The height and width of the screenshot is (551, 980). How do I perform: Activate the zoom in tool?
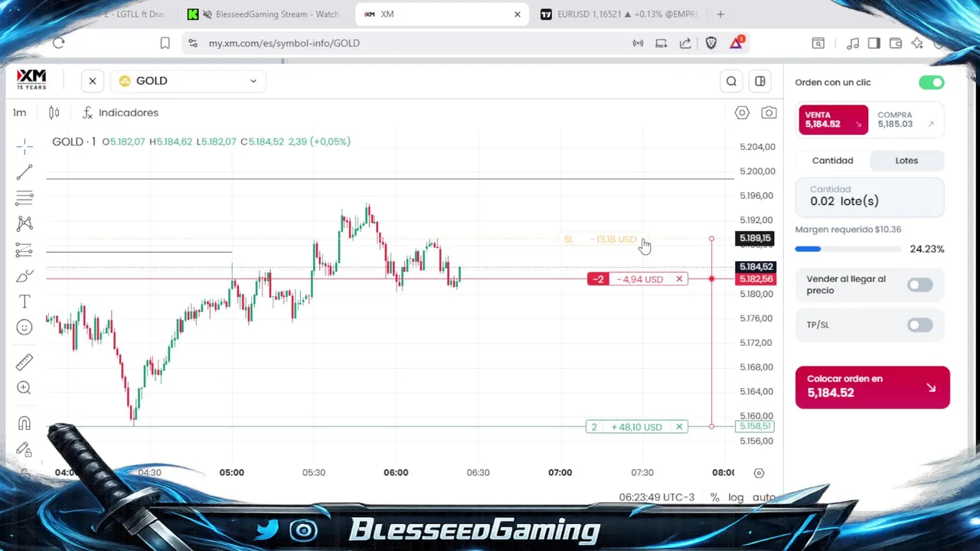click(24, 388)
